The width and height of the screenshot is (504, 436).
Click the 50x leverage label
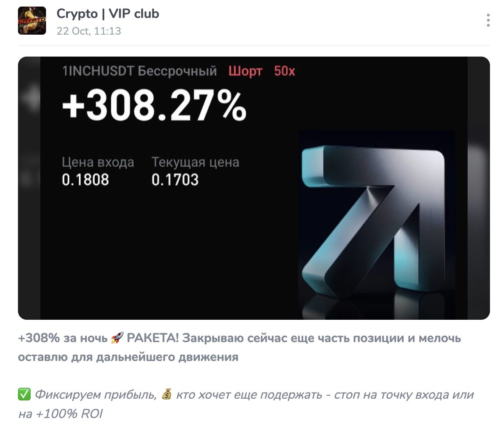pyautogui.click(x=285, y=72)
